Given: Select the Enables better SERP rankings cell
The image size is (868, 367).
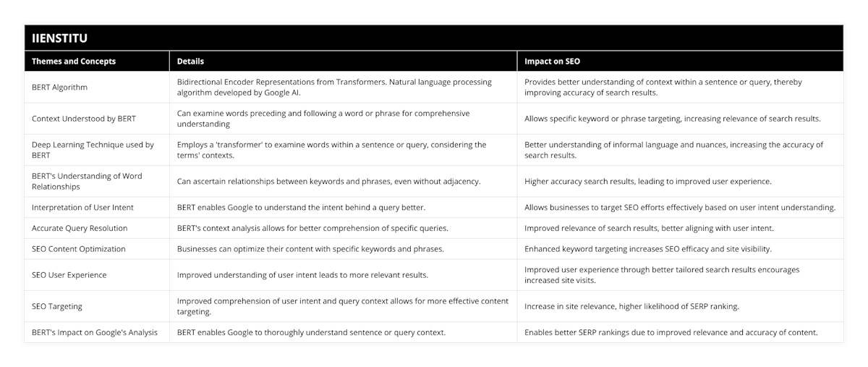Looking at the screenshot, I should (671, 332).
